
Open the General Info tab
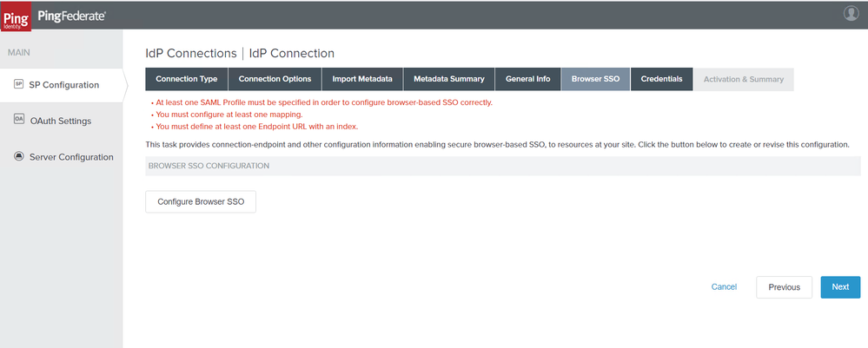point(527,79)
